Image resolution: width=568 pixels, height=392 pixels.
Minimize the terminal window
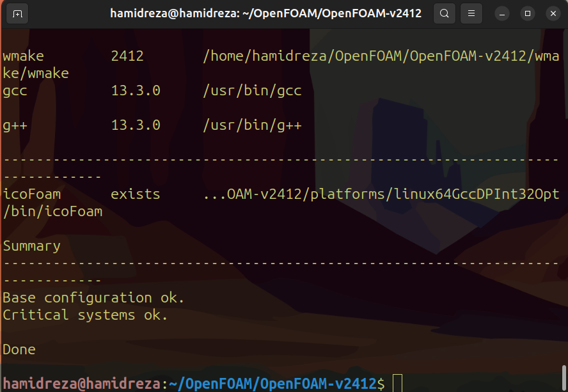(502, 14)
